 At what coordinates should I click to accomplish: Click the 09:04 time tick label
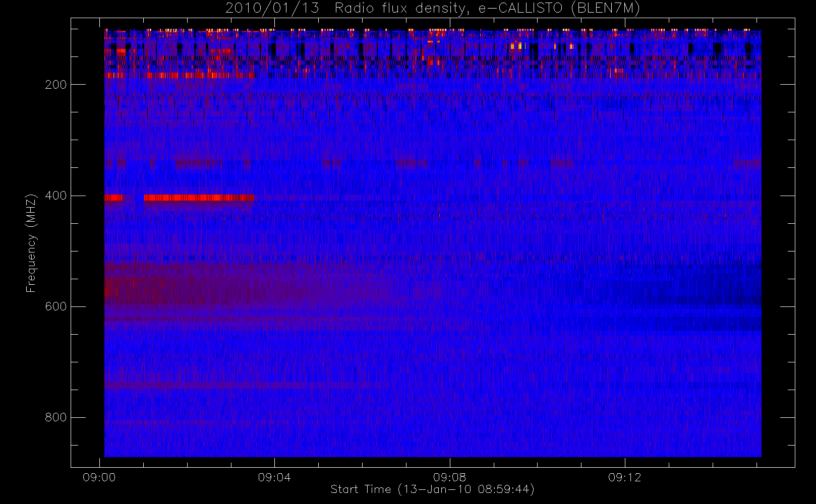[274, 477]
